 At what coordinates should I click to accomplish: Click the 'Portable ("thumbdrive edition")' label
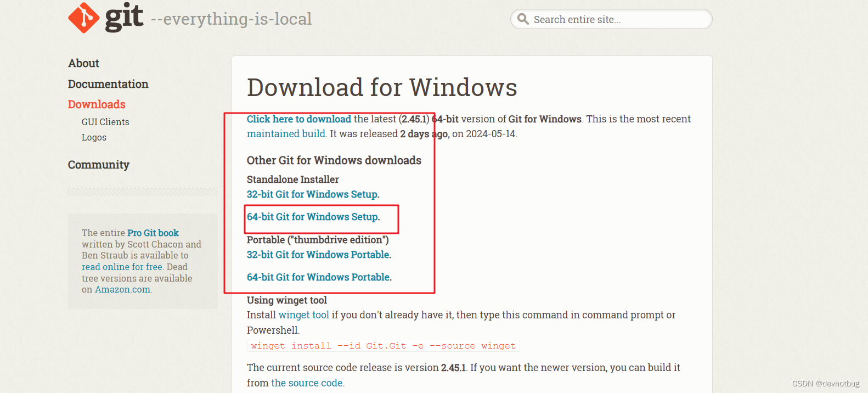pos(318,240)
